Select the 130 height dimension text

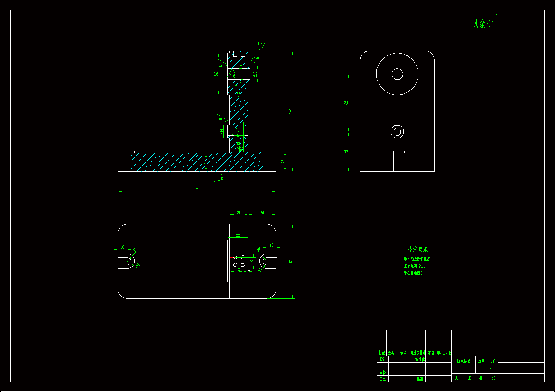[291, 111]
